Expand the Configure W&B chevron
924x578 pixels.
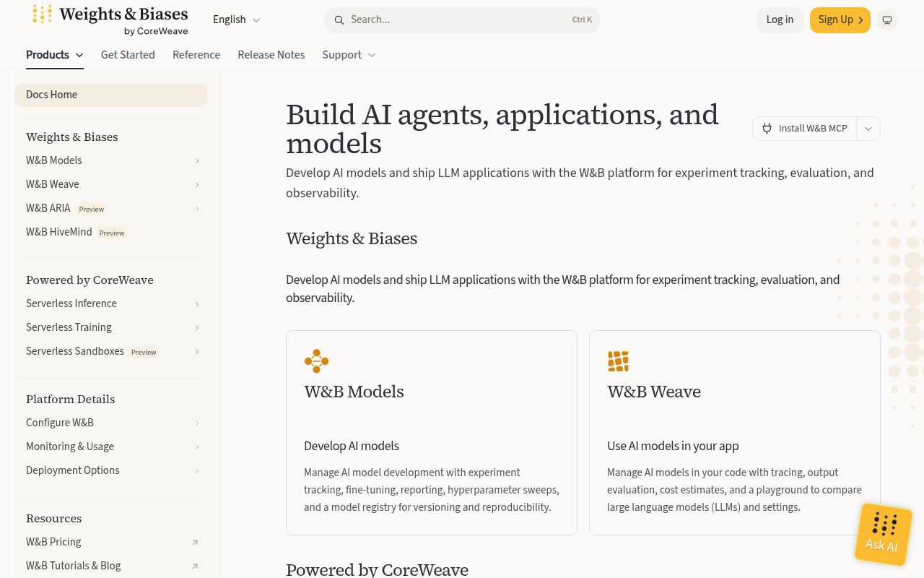[196, 423]
